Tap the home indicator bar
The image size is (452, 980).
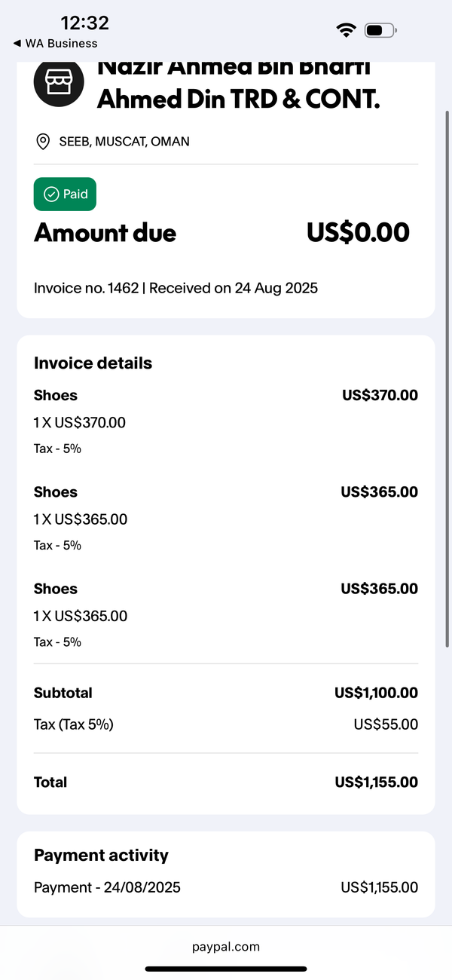coord(226,969)
